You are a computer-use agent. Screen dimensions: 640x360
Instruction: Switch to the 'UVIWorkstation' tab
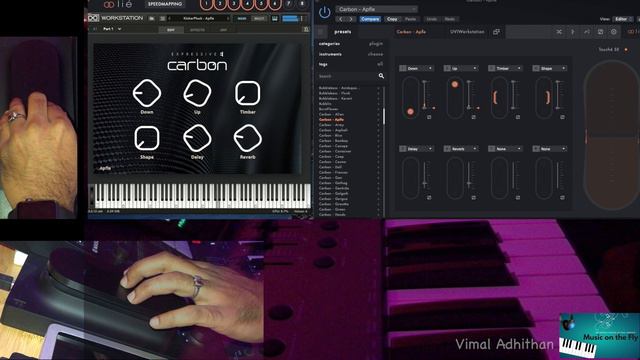[467, 32]
